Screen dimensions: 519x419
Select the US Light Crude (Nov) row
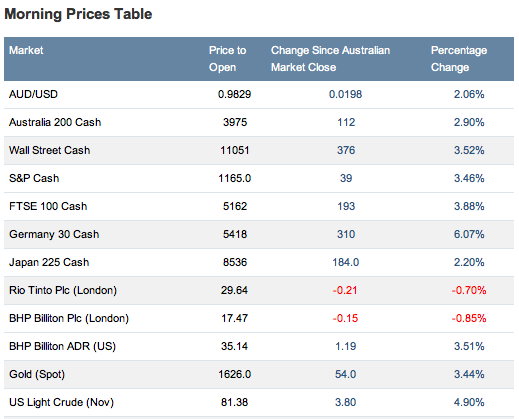pyautogui.click(x=259, y=402)
